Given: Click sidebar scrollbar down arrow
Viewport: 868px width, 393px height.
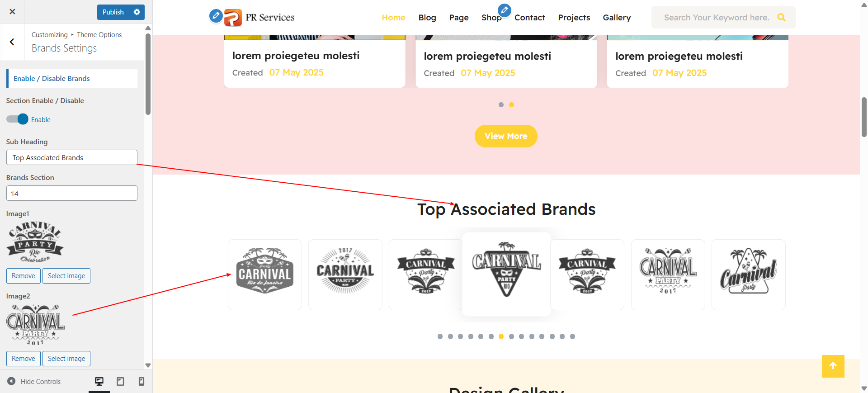Looking at the screenshot, I should coord(148,365).
